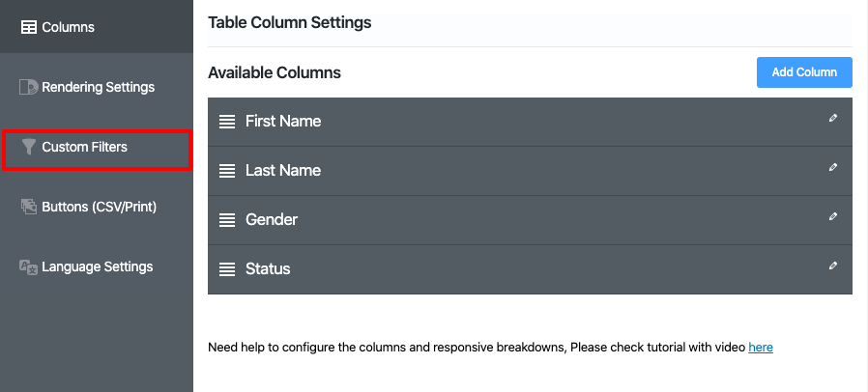Screen dimensions: 868x392
Task: Click the pencil edit icon for Gender
Action: [833, 217]
